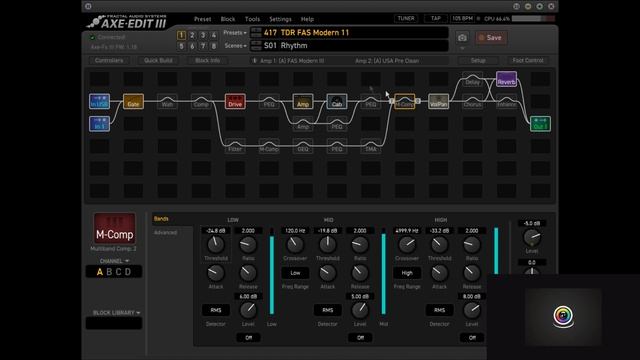The width and height of the screenshot is (640, 360).
Task: Open the Block Library dropdown
Action: pyautogui.click(x=116, y=313)
